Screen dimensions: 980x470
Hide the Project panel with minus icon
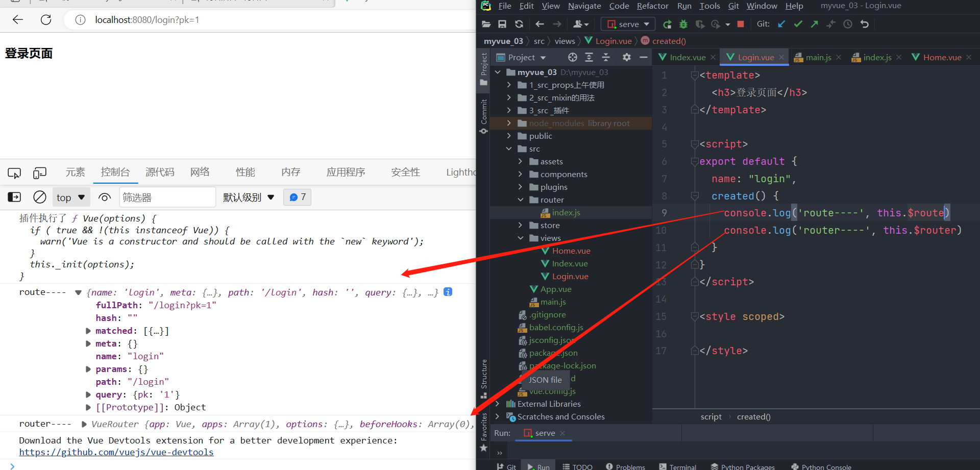pyautogui.click(x=644, y=57)
